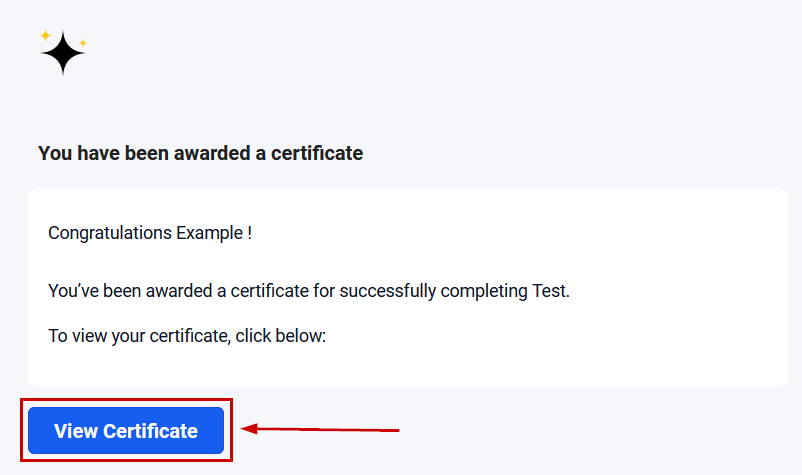Screen dimensions: 802x475
Task: Click the word "View" on the blue button
Action: (x=76, y=431)
